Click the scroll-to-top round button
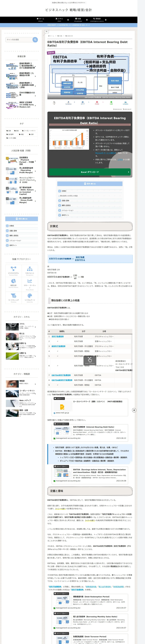 point(134,410)
